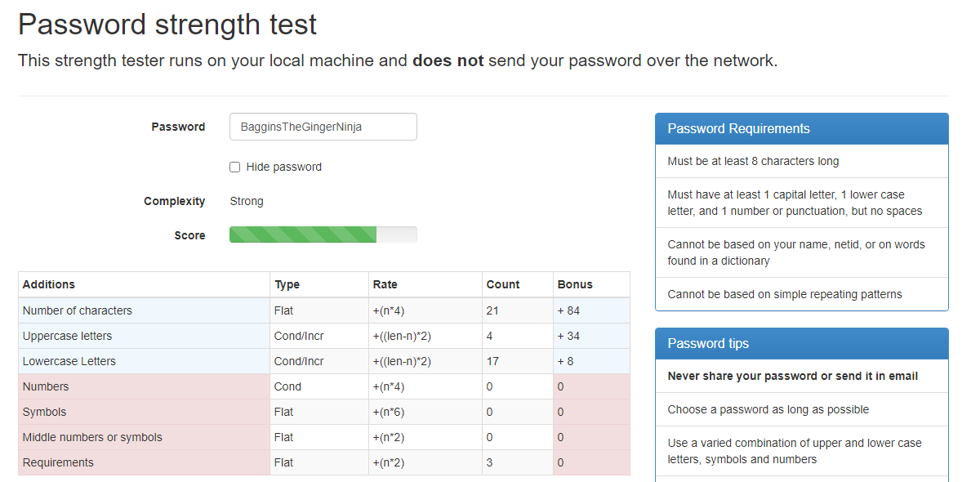Viewport: 980px width, 482px height.
Task: Click the Bonus column header
Action: 575,284
